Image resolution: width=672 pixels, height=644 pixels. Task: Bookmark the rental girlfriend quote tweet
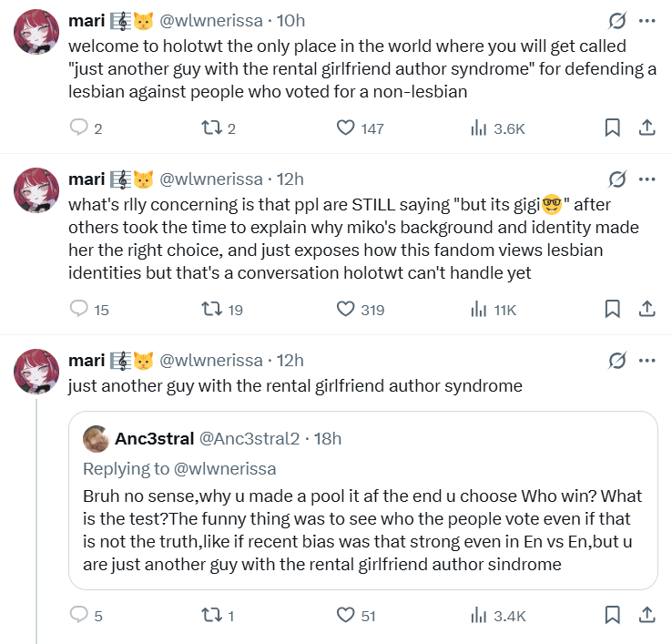click(613, 616)
